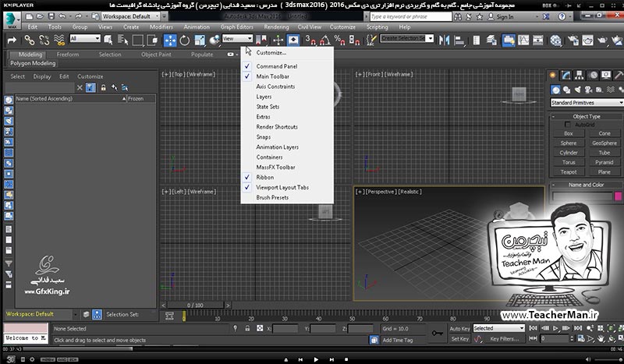Screen dimensions: 624x364
Task: Click the 0 / 100 time slider
Action: point(195,305)
